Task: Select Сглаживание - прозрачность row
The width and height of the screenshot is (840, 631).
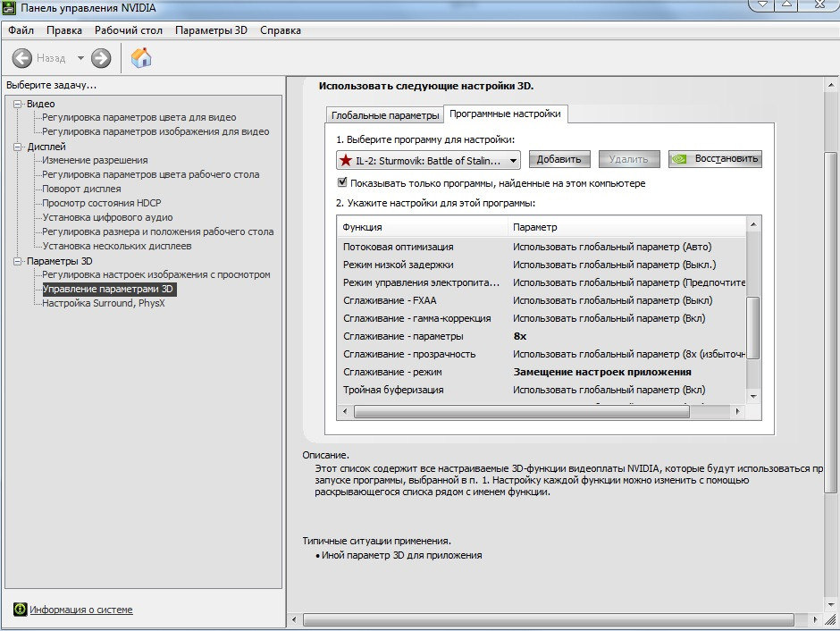Action: click(x=541, y=354)
